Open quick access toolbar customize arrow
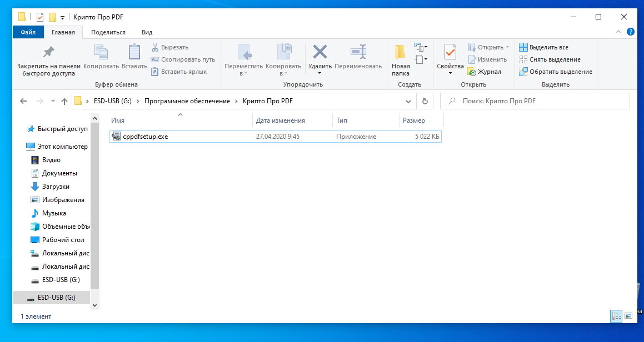This screenshot has height=342, width=644. (62, 17)
